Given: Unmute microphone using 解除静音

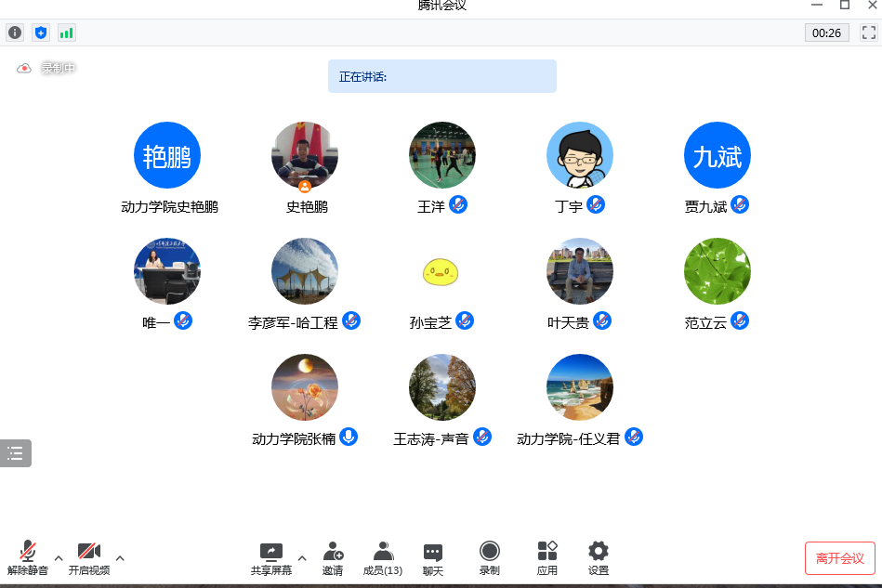Looking at the screenshot, I should [x=28, y=558].
